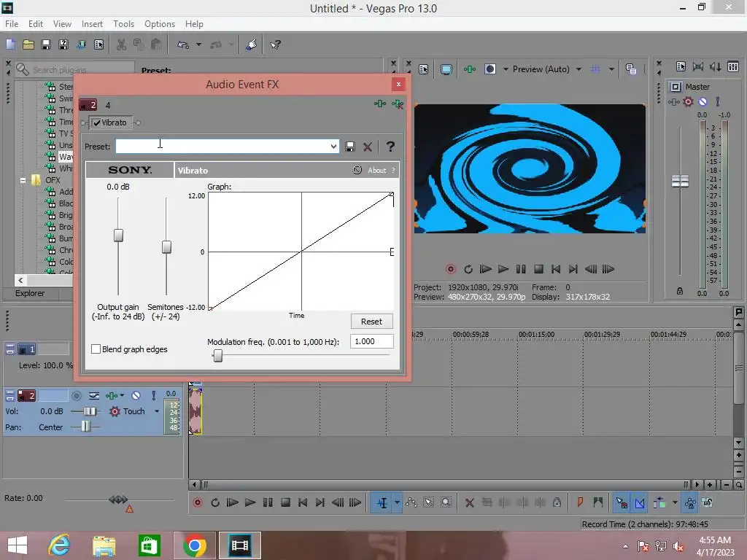The height and width of the screenshot is (560, 747).
Task: Click the Semitones slider handle
Action: pyautogui.click(x=166, y=246)
